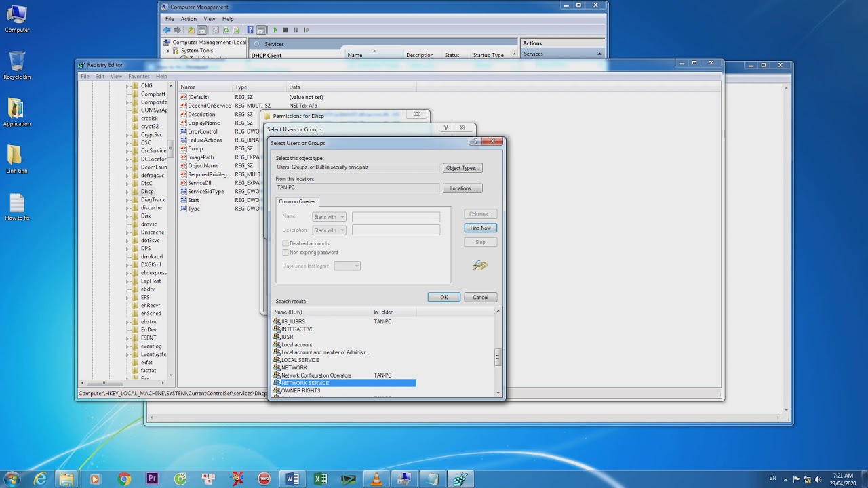The image size is (868, 488).
Task: Click Up one level icon in Computer Management
Action: click(191, 30)
